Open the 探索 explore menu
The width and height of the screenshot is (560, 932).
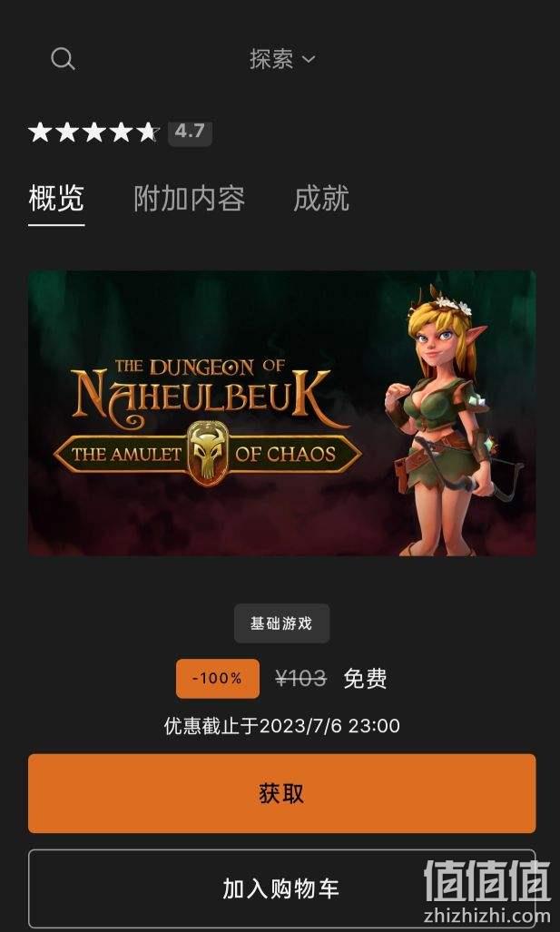(282, 59)
